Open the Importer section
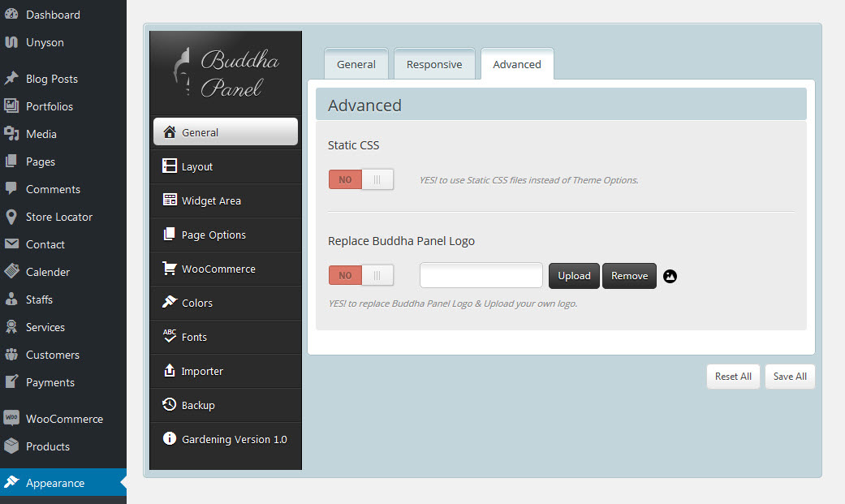845x504 pixels. coord(226,371)
